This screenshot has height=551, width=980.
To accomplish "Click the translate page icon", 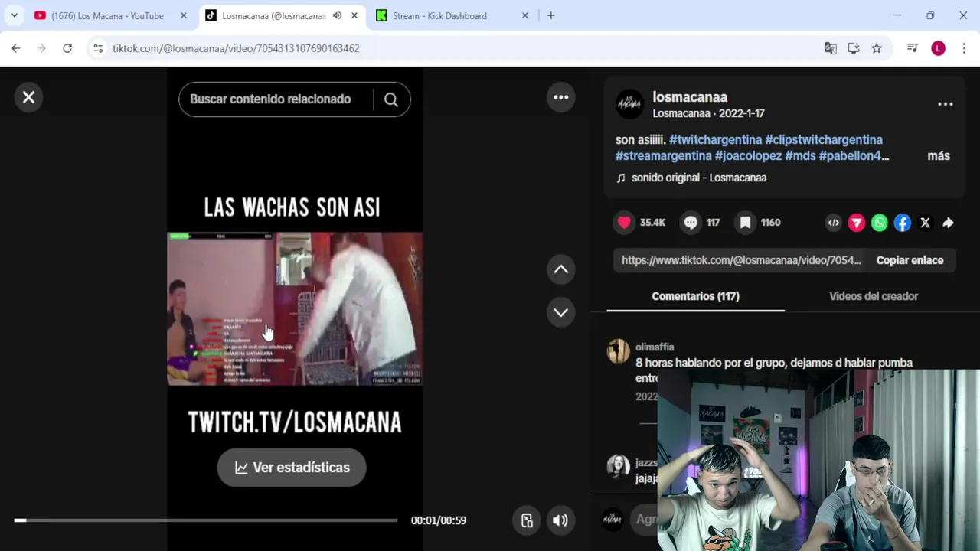I will point(831,48).
